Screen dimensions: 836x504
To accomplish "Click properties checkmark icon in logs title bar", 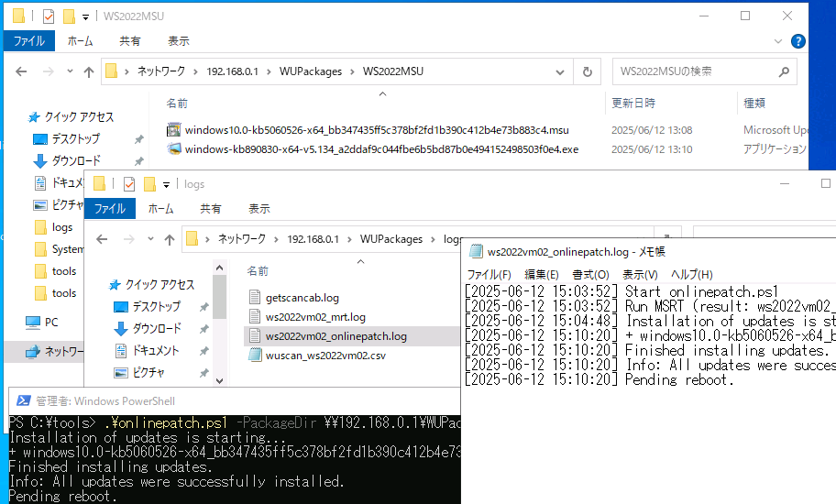I will click(129, 184).
